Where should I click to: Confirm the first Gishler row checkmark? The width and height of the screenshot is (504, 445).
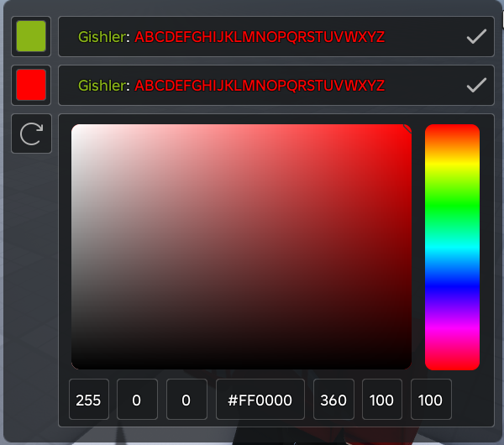click(x=476, y=36)
